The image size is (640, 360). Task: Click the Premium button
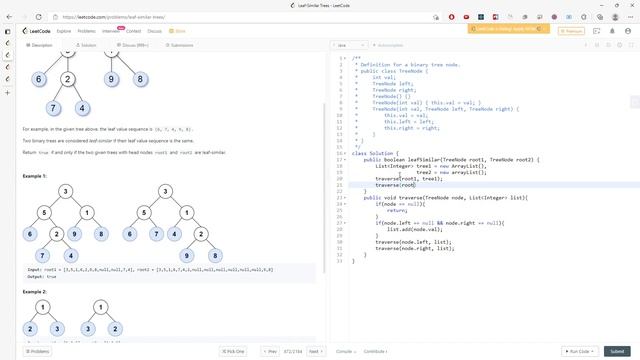coord(571,31)
